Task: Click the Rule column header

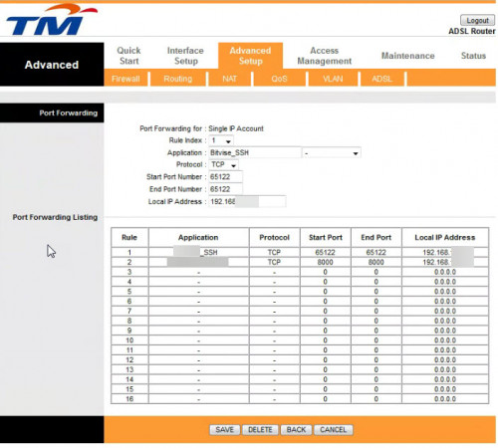Action: pyautogui.click(x=129, y=237)
